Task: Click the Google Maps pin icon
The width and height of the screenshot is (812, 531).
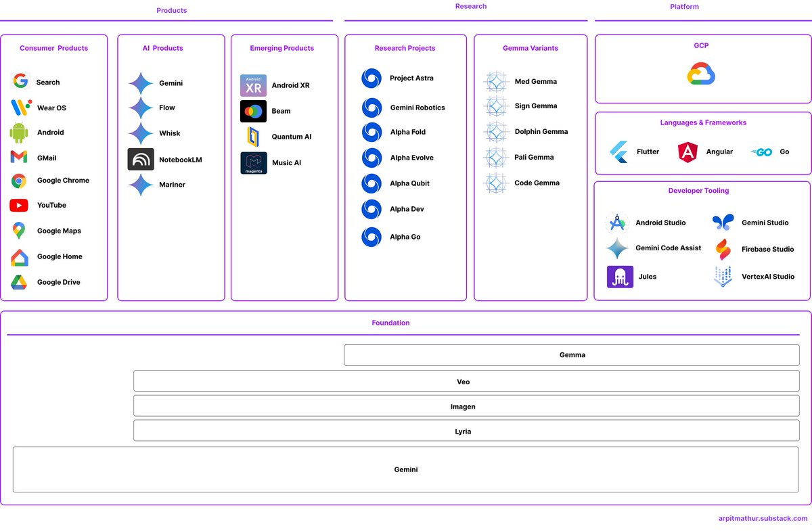Action: [x=19, y=231]
